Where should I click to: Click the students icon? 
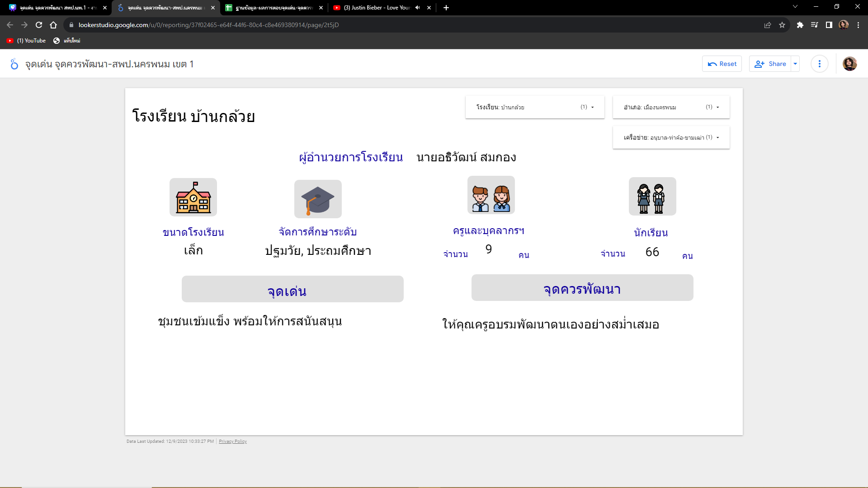(652, 197)
